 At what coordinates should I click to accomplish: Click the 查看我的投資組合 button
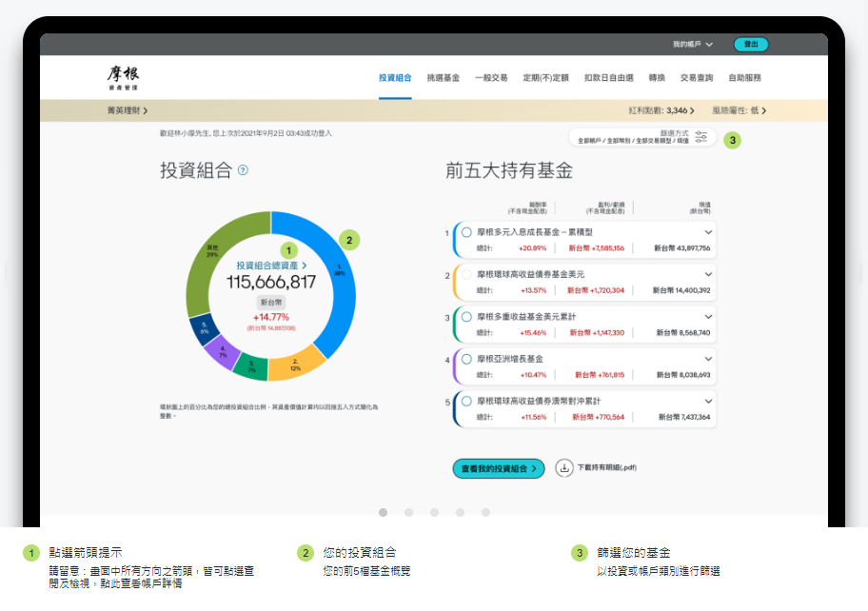[x=498, y=469]
